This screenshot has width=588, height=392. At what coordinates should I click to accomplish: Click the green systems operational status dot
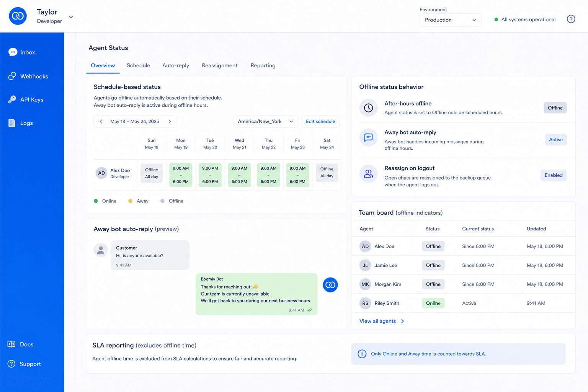pos(496,20)
